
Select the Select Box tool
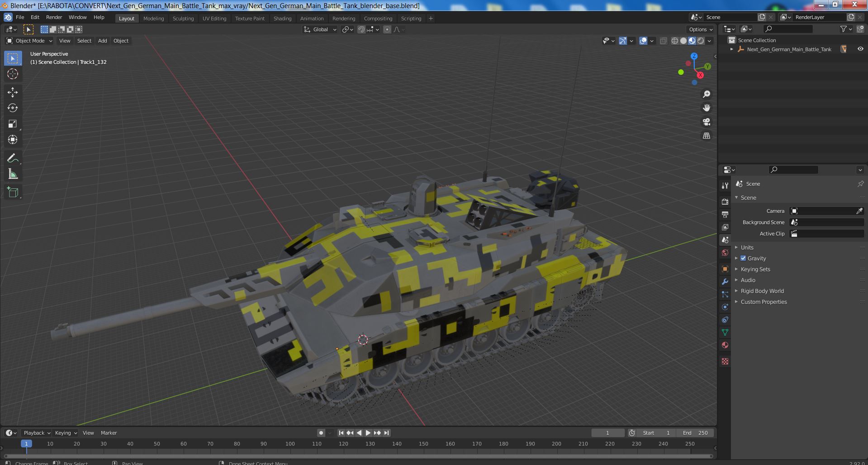(x=13, y=58)
